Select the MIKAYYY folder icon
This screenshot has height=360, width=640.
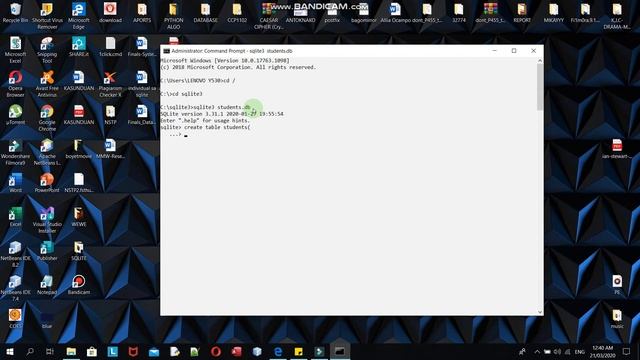pos(554,13)
